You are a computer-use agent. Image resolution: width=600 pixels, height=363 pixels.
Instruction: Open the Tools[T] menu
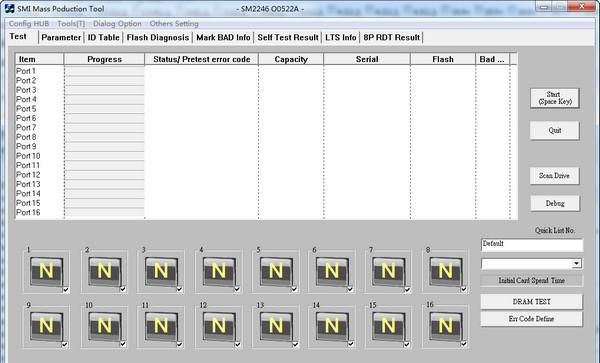(x=71, y=24)
